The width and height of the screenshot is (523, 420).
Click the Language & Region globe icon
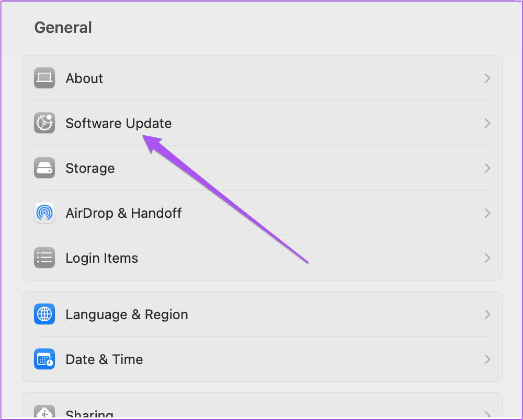pos(44,314)
